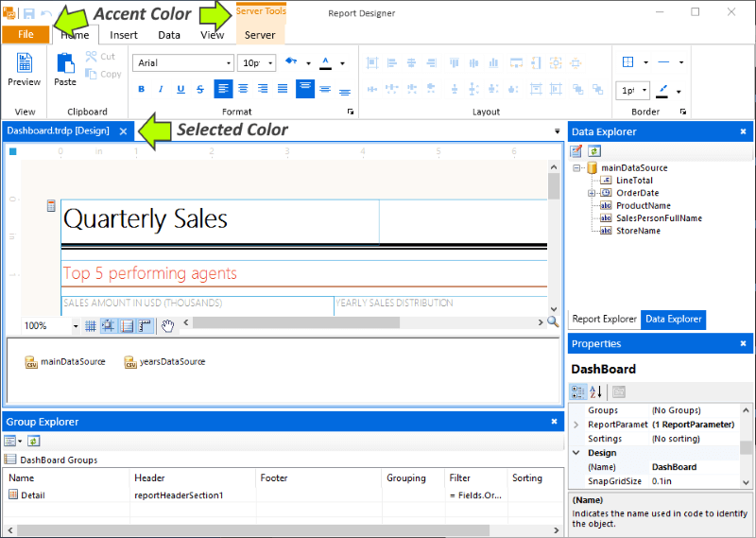The image size is (756, 538).
Task: Toggle Italic formatting
Action: click(161, 89)
